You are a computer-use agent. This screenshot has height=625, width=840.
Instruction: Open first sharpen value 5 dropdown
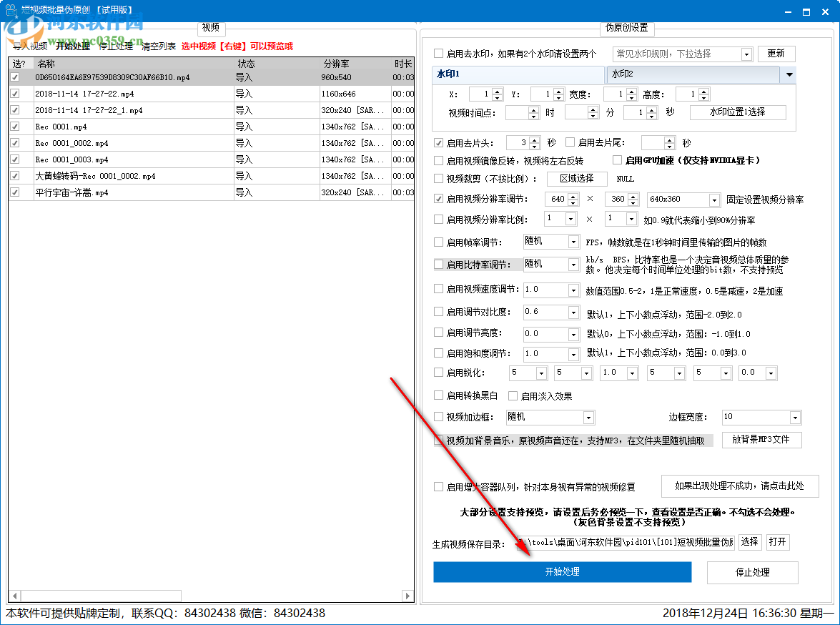541,373
